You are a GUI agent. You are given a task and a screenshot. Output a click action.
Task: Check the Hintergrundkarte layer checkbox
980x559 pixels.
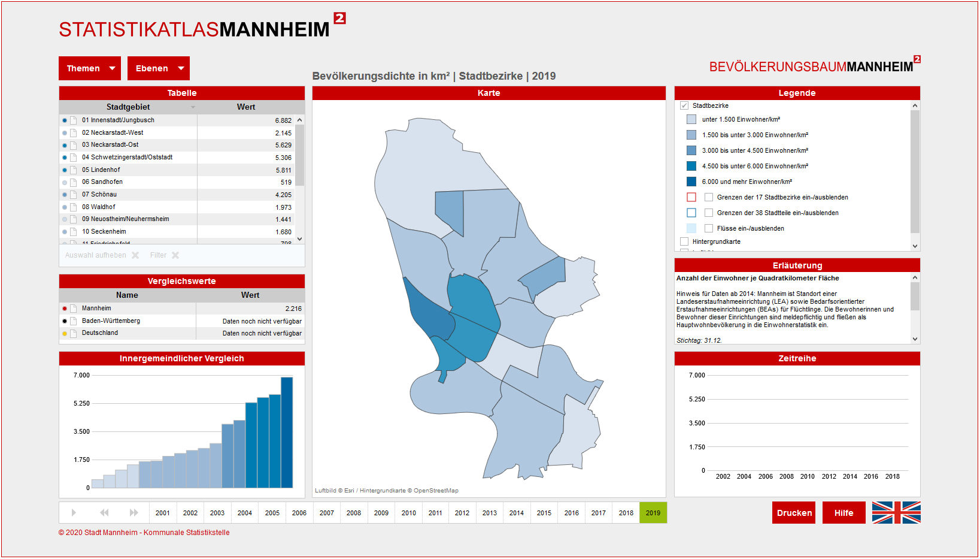(x=684, y=241)
